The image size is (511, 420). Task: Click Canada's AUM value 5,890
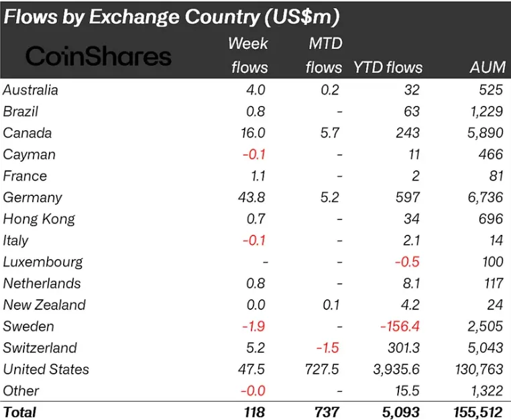486,133
